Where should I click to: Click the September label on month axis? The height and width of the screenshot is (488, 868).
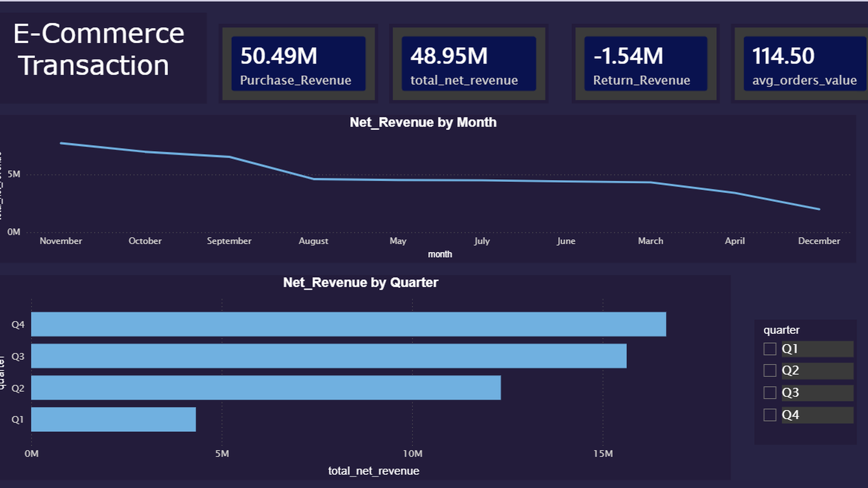coord(229,241)
